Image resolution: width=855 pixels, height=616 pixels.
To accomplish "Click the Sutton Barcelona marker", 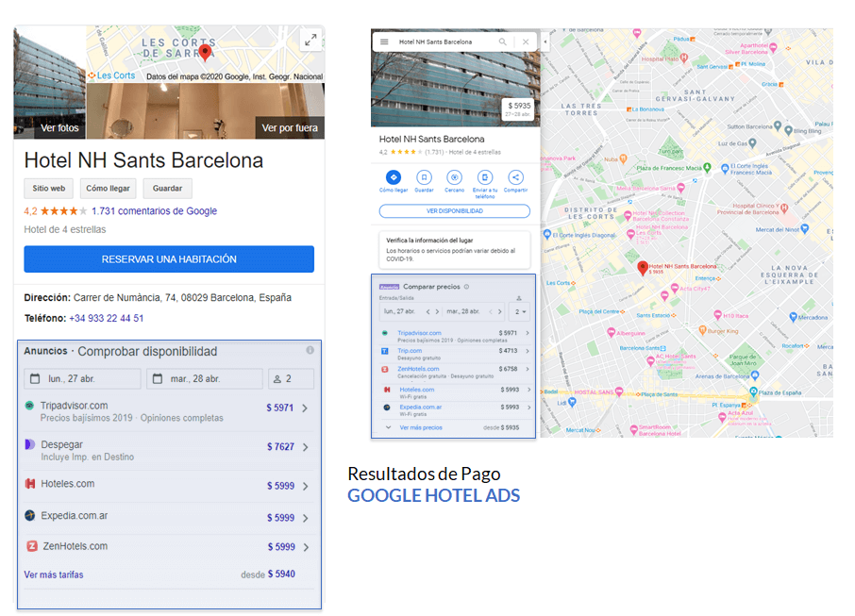I will click(778, 125).
